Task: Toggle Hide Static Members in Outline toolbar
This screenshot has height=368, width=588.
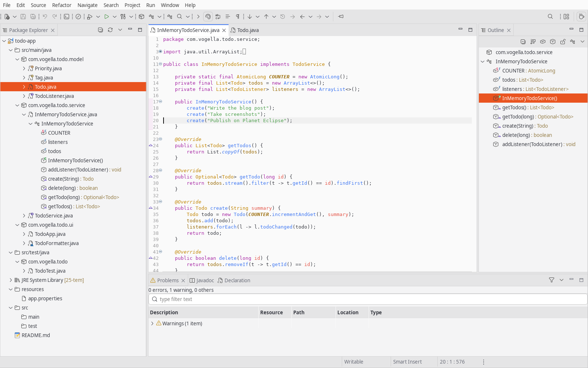Action: tap(553, 42)
